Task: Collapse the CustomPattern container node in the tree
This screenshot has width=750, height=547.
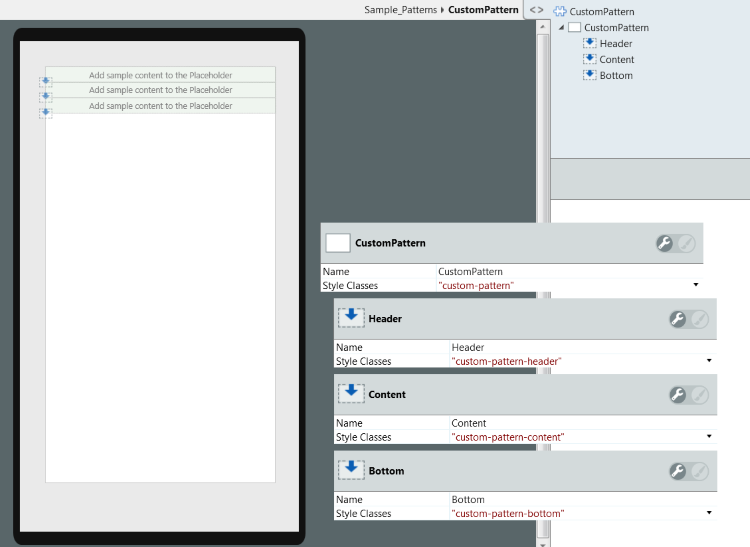Action: tap(561, 27)
